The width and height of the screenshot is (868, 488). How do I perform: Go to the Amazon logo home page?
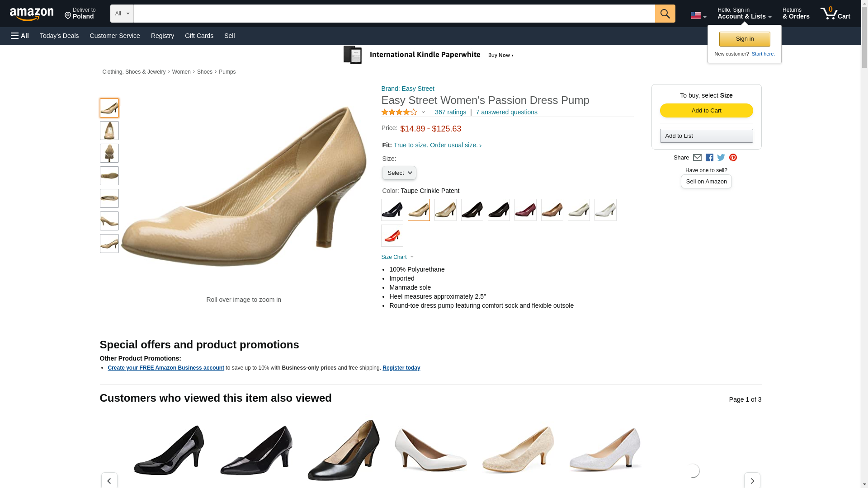click(x=32, y=14)
